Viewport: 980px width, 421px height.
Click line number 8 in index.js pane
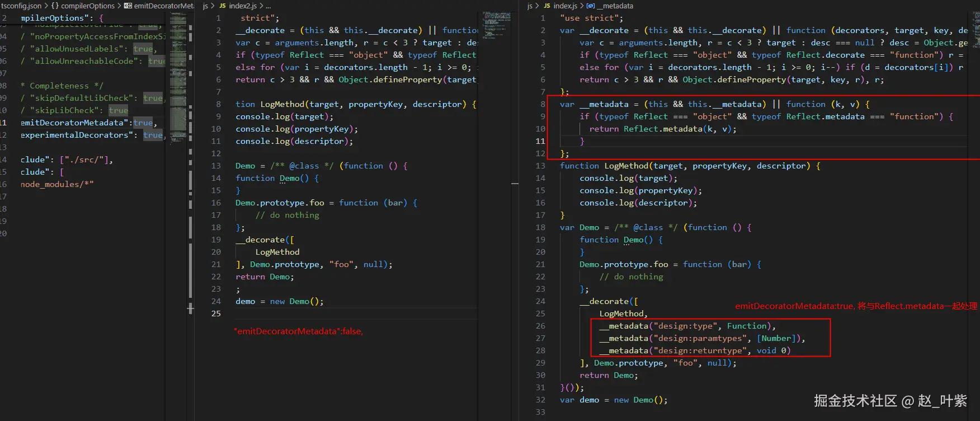point(543,104)
